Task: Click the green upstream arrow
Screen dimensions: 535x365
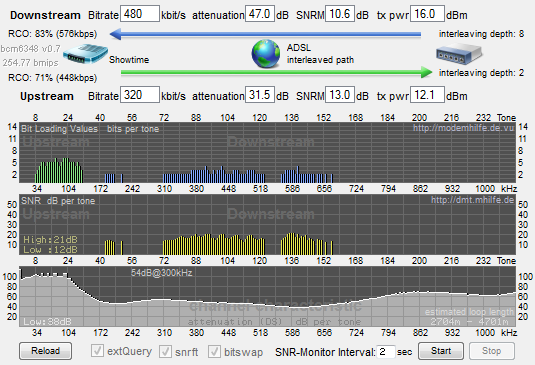Action: (277, 72)
